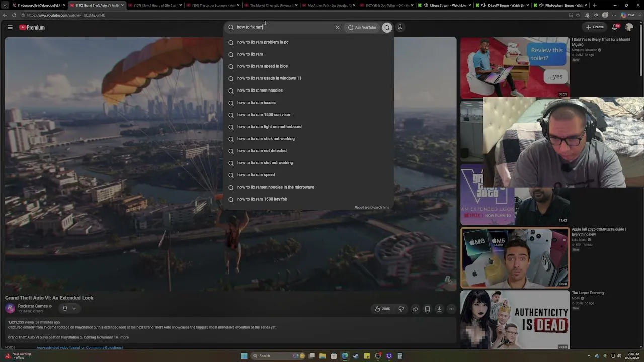Open 'Authenticity is Dead' video thumbnail

pyautogui.click(x=515, y=320)
